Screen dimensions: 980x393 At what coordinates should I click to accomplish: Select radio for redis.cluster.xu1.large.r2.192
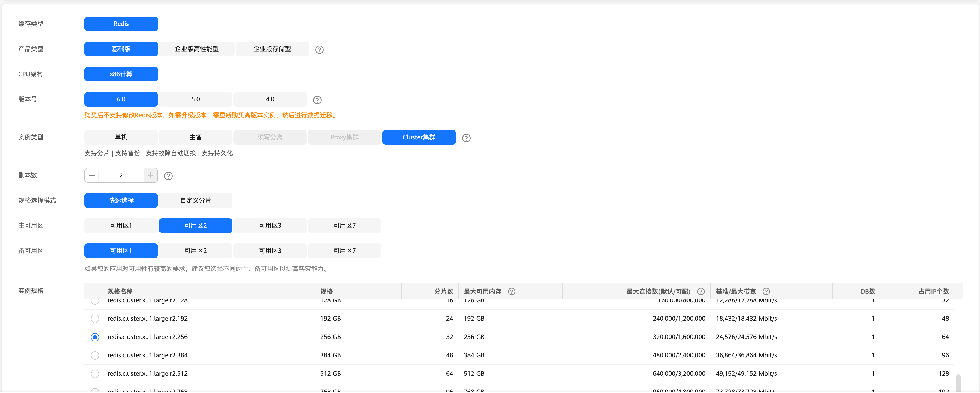95,319
